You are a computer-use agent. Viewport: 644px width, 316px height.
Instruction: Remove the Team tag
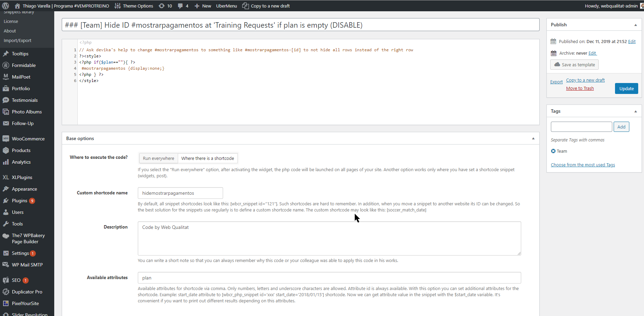pos(553,151)
